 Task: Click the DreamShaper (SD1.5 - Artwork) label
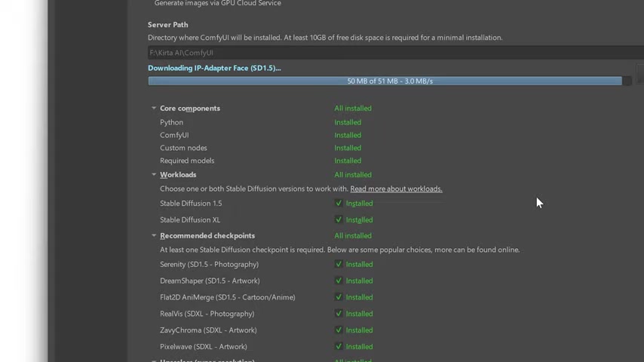(210, 281)
